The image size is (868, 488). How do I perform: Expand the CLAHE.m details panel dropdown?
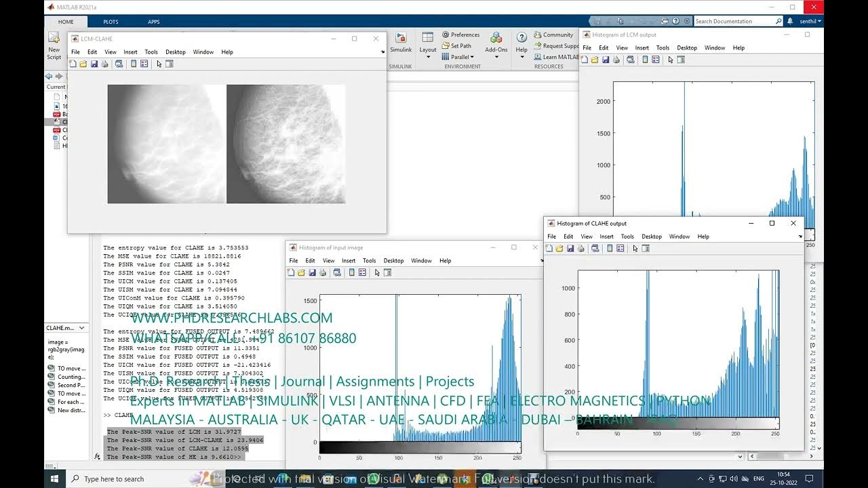click(82, 328)
